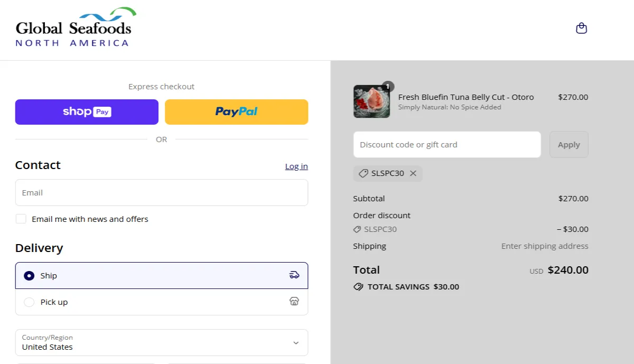
Task: Open the Log in link
Action: pos(296,166)
